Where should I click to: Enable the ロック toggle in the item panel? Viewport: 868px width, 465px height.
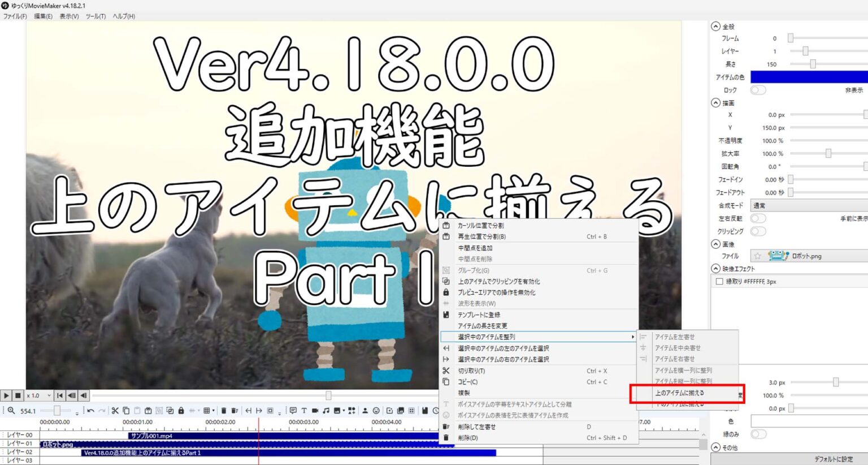[757, 89]
